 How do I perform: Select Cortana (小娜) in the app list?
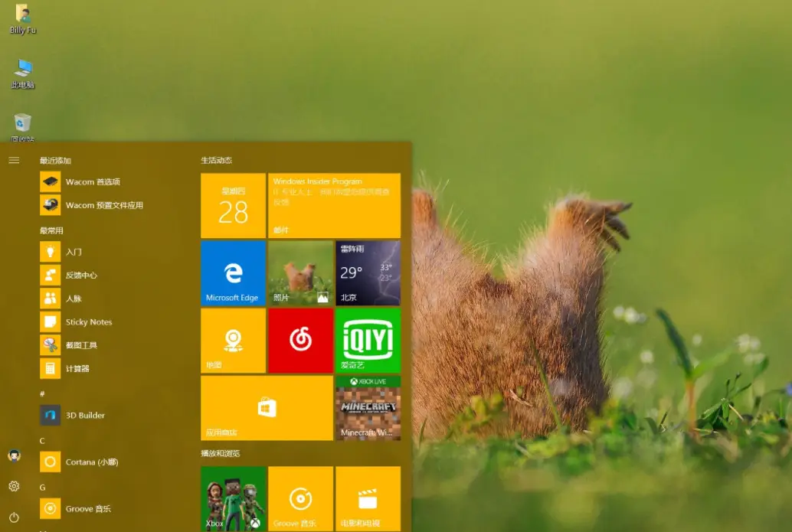pos(91,462)
